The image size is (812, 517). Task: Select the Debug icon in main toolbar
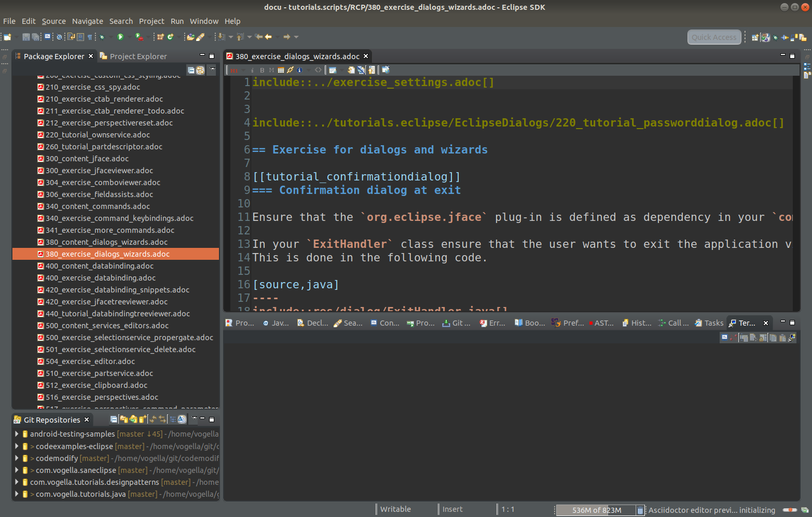tap(102, 36)
